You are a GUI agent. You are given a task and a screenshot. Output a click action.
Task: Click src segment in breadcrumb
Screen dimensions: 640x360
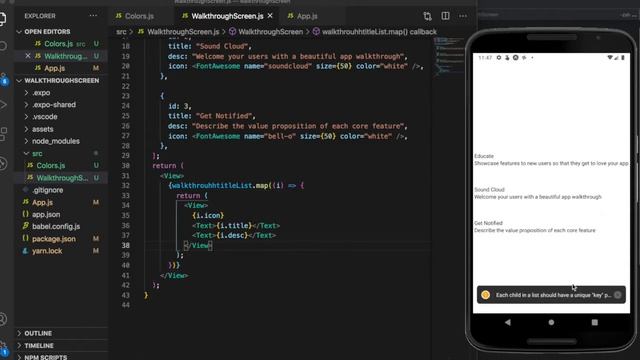coord(121,31)
